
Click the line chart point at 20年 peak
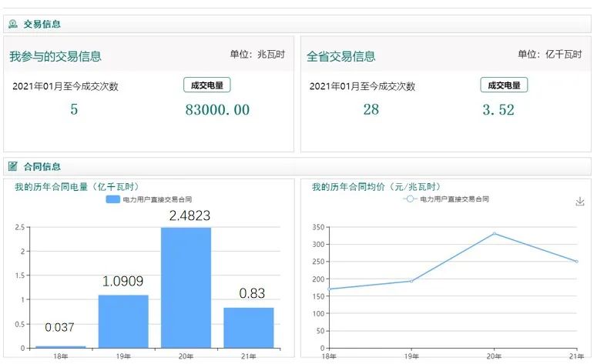click(x=495, y=233)
